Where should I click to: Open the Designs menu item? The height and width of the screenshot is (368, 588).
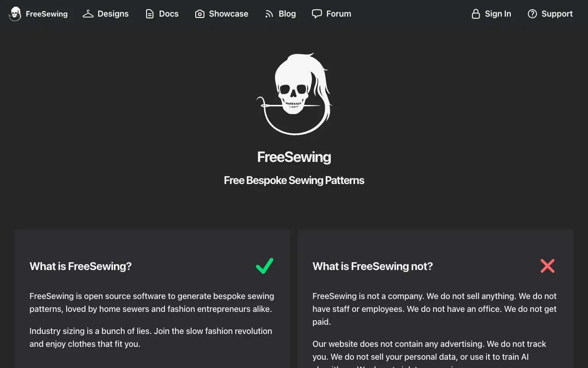(113, 14)
